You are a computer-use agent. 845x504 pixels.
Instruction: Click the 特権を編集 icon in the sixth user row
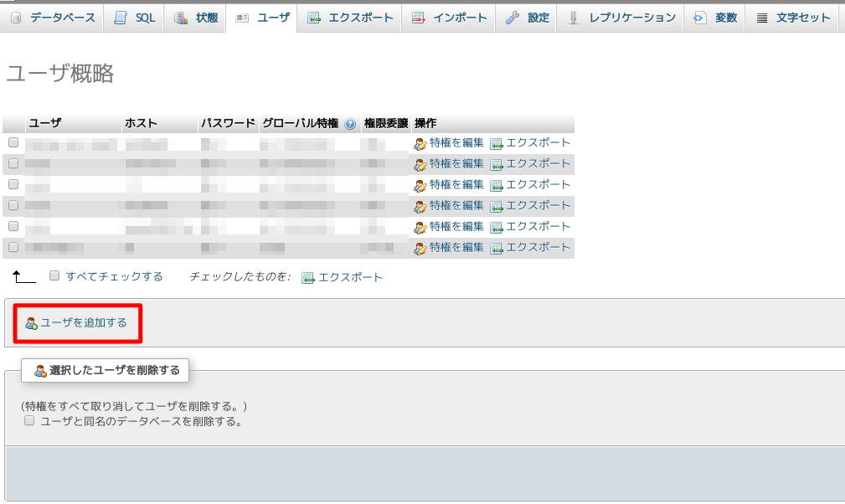coord(420,249)
